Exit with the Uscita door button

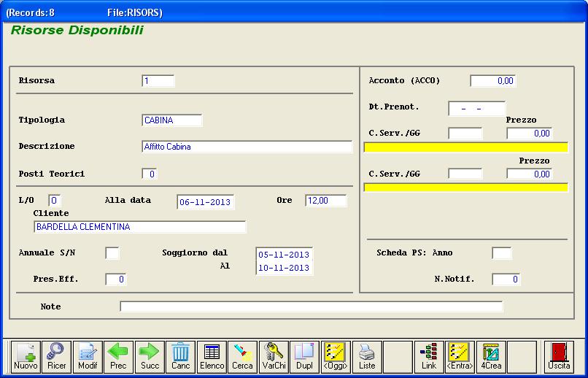560,356
